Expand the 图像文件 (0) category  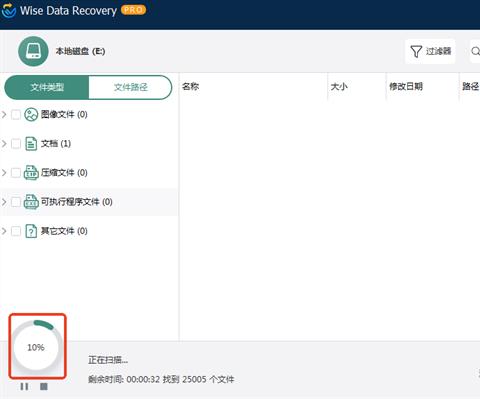(x=4, y=115)
